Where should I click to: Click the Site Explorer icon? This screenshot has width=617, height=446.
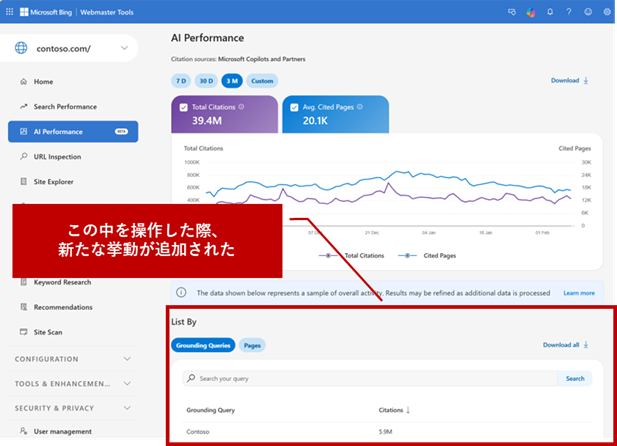point(24,181)
